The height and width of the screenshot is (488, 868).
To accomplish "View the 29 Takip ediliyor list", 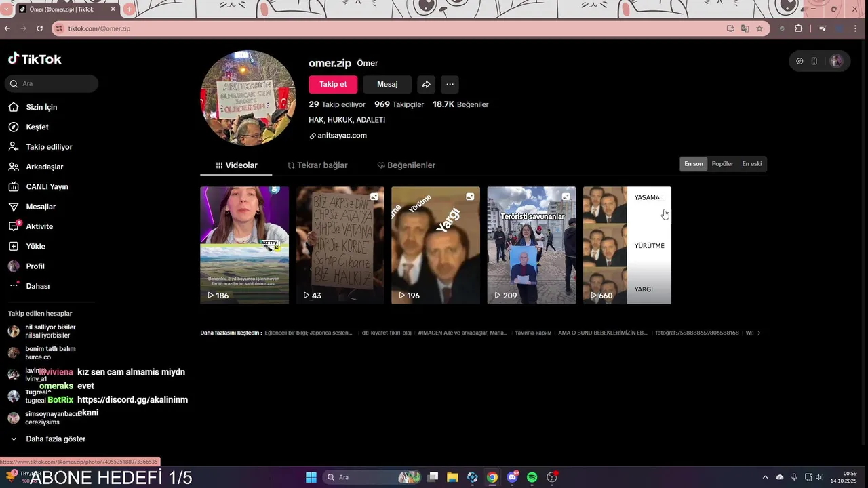I will coord(337,104).
